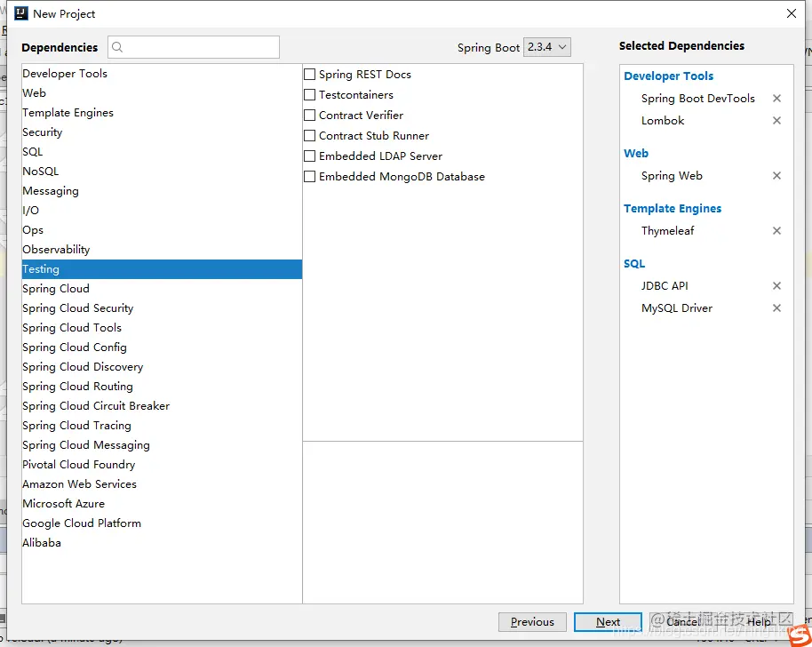The image size is (812, 647).
Task: Remove Spring Boot DevTools dependency
Action: point(776,99)
